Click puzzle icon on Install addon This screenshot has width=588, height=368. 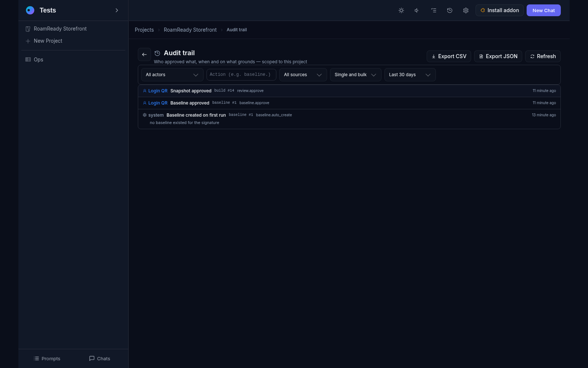coord(483,10)
